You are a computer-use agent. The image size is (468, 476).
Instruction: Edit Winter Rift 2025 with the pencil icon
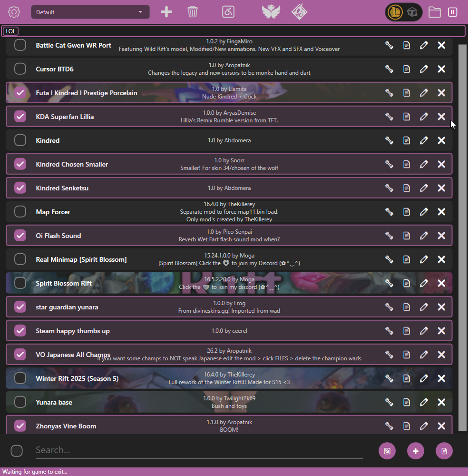coord(424,378)
